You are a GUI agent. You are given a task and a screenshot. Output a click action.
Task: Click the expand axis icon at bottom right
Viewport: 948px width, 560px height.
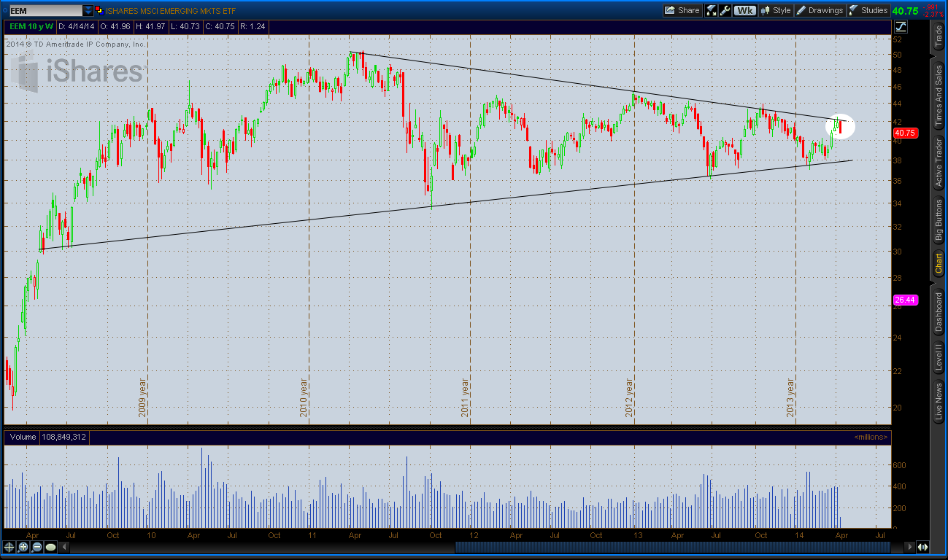pos(922,547)
